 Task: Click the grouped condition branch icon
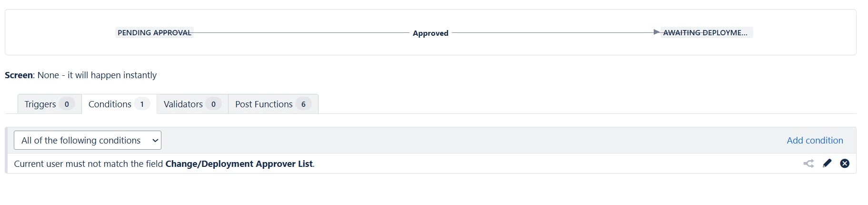coord(808,164)
